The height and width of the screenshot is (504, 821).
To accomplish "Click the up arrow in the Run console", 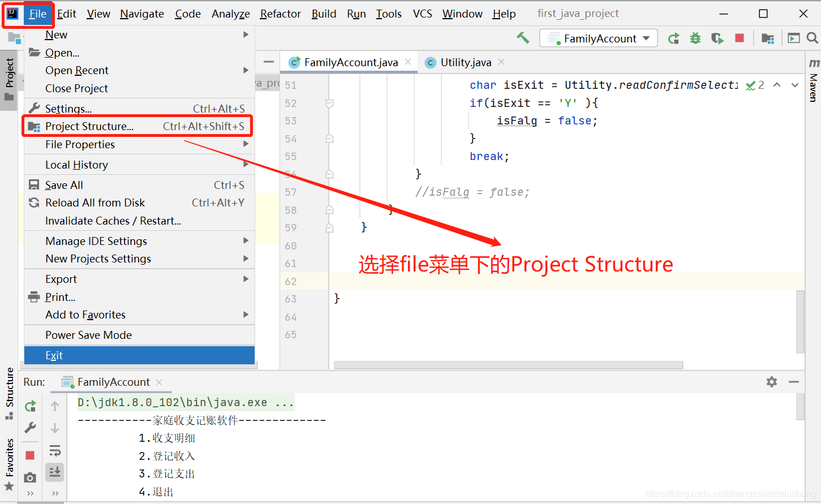I will pyautogui.click(x=55, y=406).
